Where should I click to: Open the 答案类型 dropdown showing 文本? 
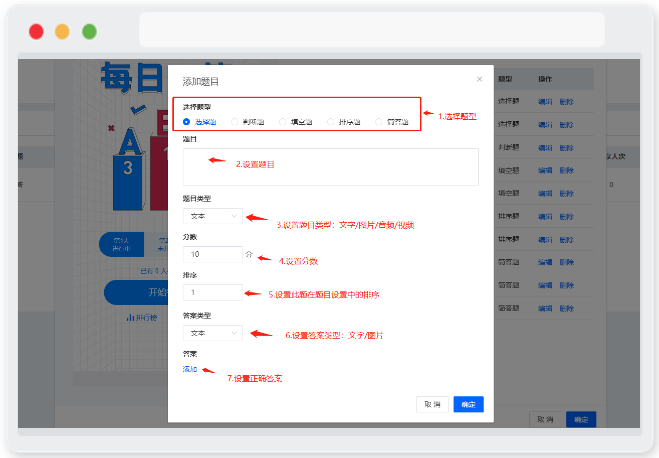tap(213, 333)
